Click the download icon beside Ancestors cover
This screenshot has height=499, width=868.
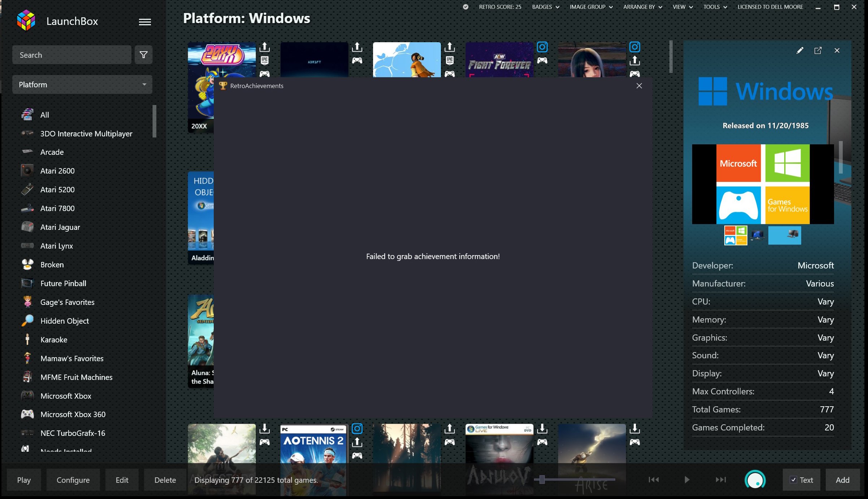[x=265, y=429]
